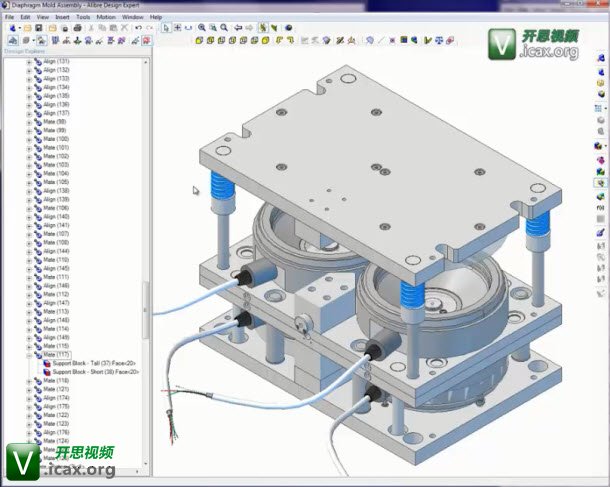This screenshot has width=610, height=487.
Task: Click the eraser icon ending the second toolbar
Action: coord(450,40)
